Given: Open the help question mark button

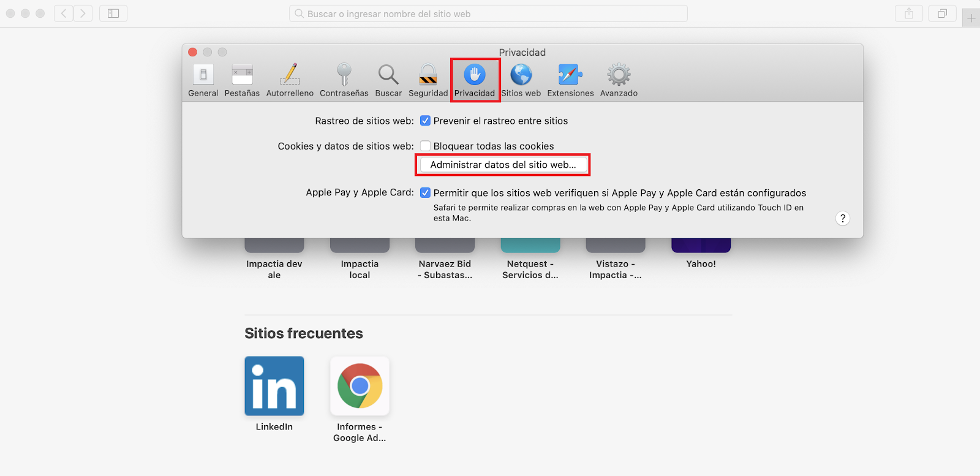Looking at the screenshot, I should pyautogui.click(x=843, y=219).
